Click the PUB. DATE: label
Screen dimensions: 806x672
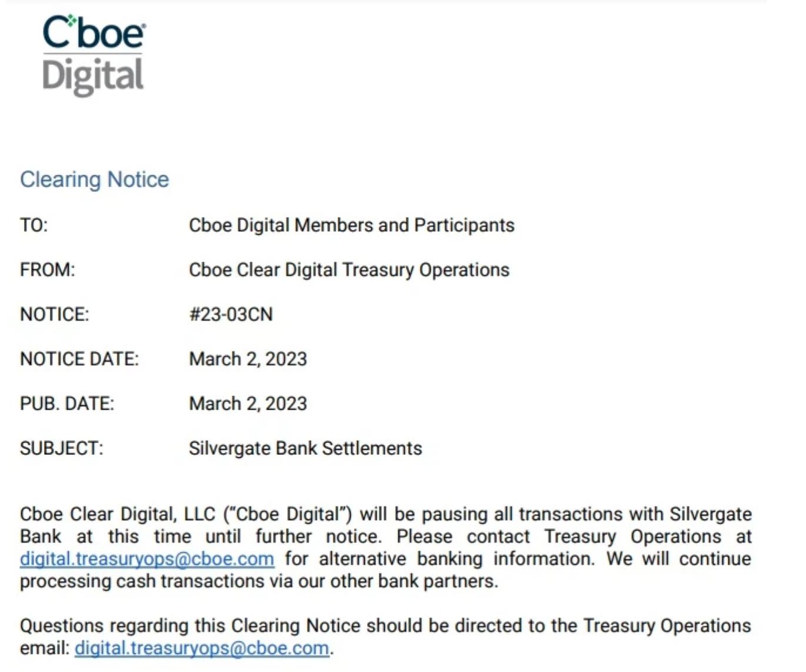coord(67,404)
